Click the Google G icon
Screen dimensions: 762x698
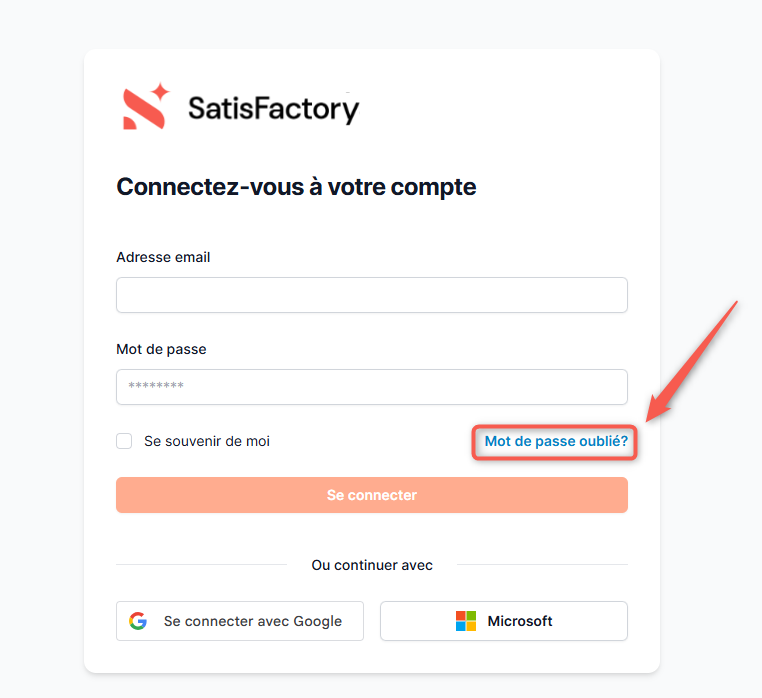pyautogui.click(x=138, y=621)
